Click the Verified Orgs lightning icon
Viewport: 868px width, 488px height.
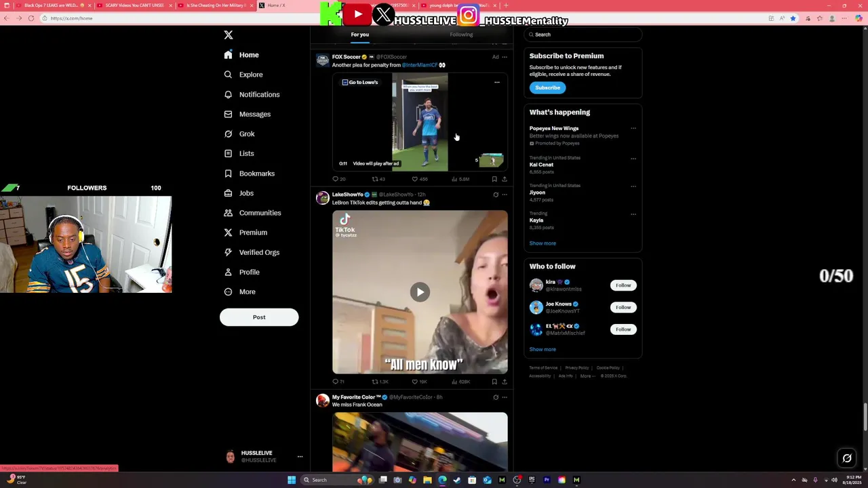coord(228,252)
